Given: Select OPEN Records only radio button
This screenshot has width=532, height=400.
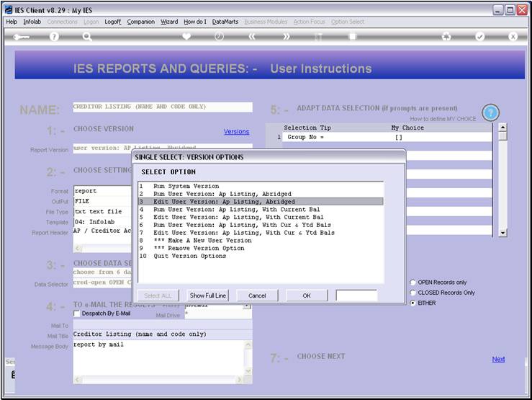Looking at the screenshot, I should pyautogui.click(x=413, y=283).
